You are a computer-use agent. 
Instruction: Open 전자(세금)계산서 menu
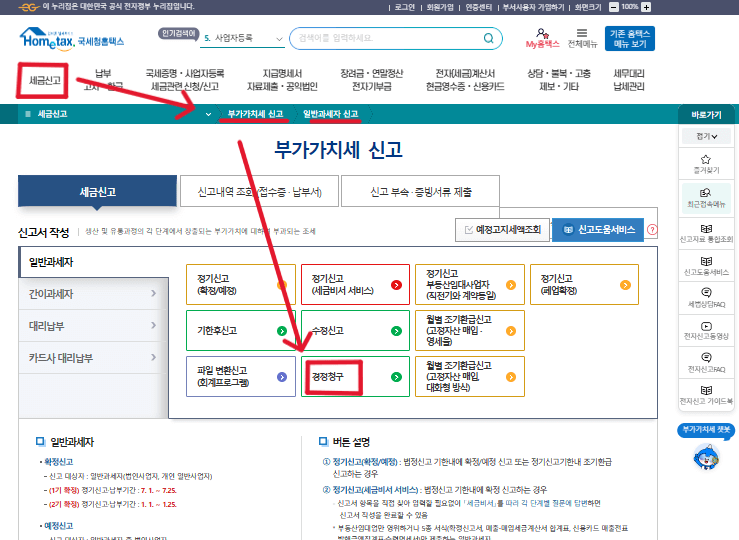click(465, 80)
